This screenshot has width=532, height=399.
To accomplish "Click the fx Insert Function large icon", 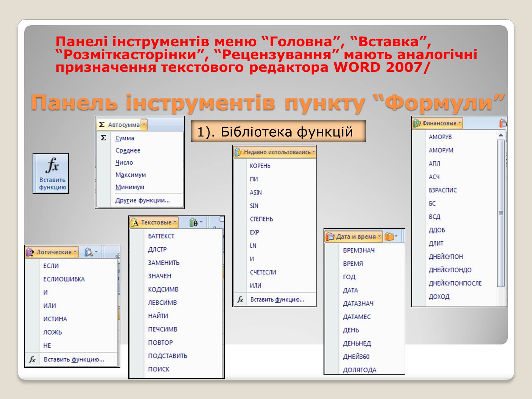I will (52, 165).
